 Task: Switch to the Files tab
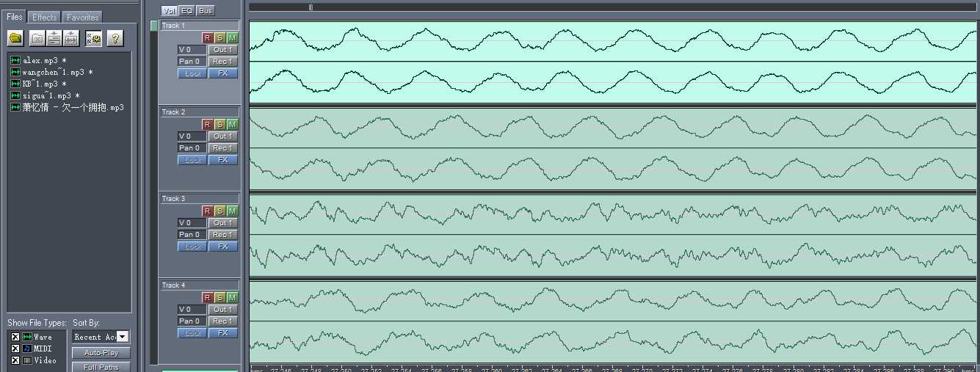click(15, 16)
